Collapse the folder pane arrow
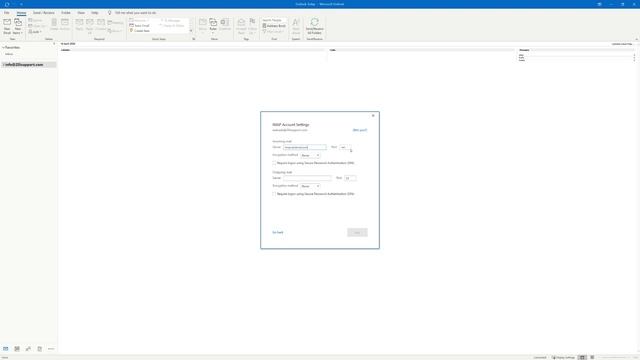This screenshot has height=360, width=640. (54, 44)
